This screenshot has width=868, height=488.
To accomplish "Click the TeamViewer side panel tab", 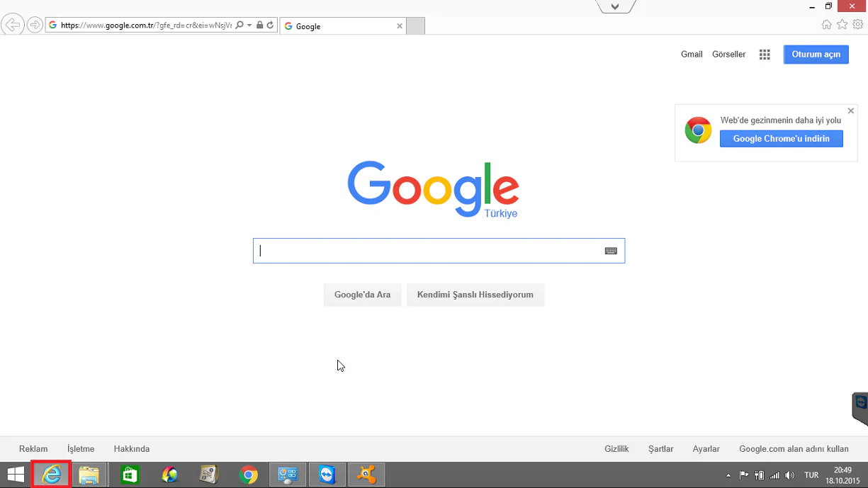I will (x=860, y=408).
